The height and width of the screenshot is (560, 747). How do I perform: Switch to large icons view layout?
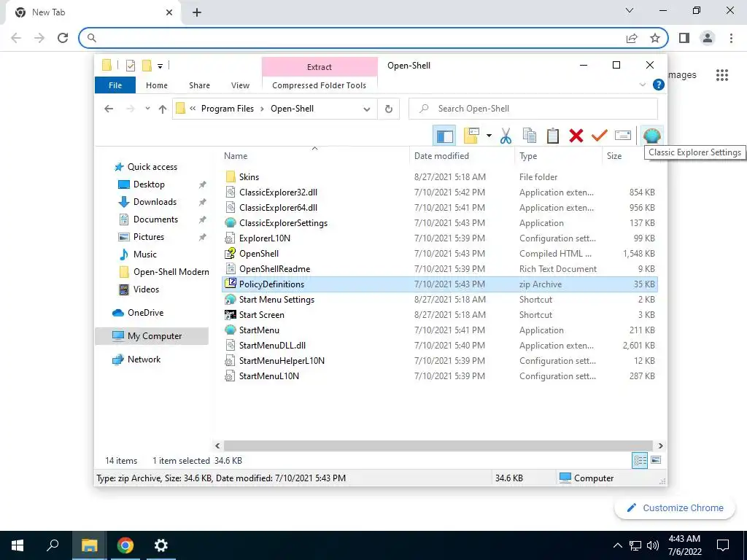[x=656, y=460]
